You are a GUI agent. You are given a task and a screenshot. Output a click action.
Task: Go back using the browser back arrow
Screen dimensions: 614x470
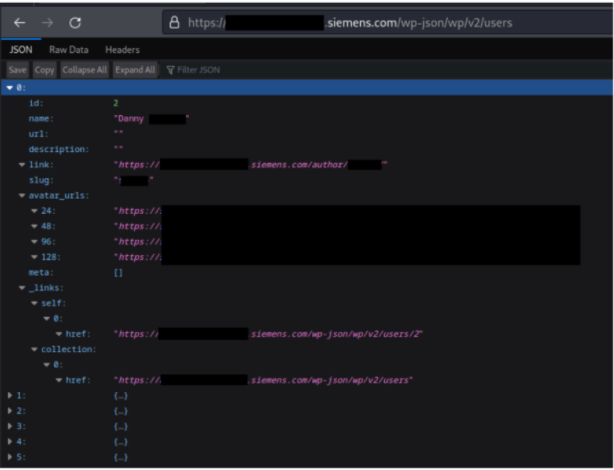(x=20, y=23)
